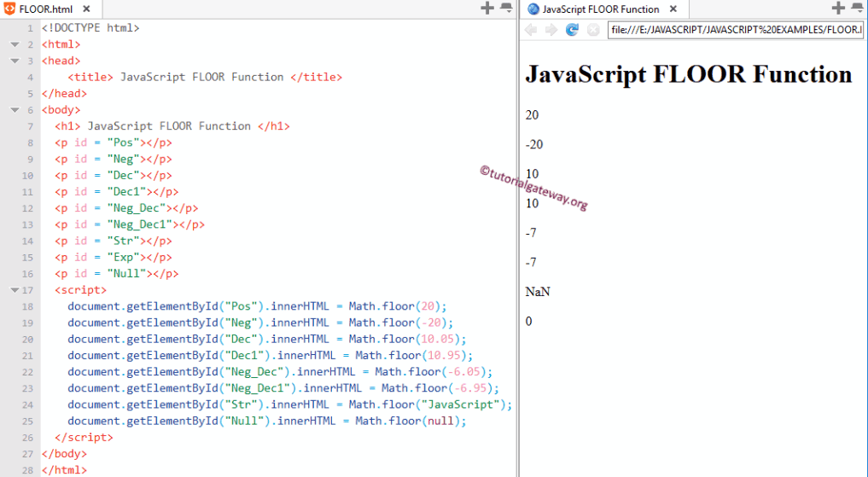This screenshot has height=477, width=868.
Task: Click the Math.floor(null) code line
Action: 267,422
